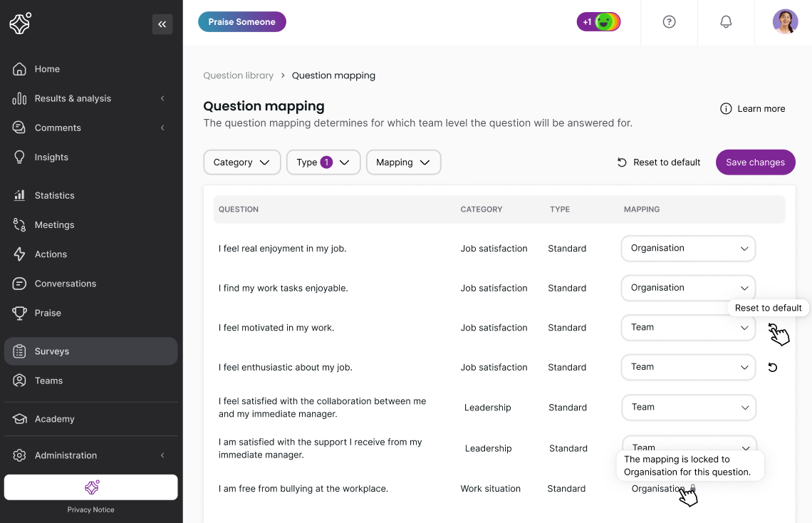Click the Question library breadcrumb link

[x=238, y=75]
